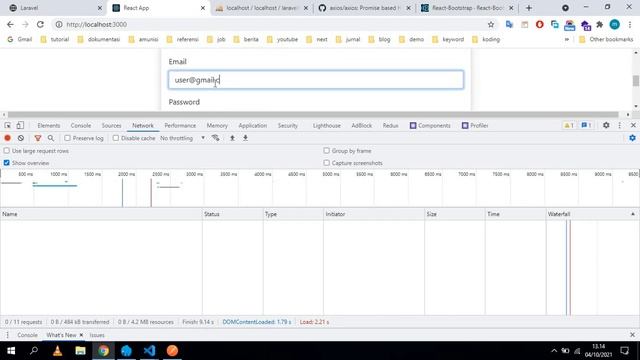Open Network panel settings blue gear
Viewport: 640px width, 360px height.
tap(632, 138)
